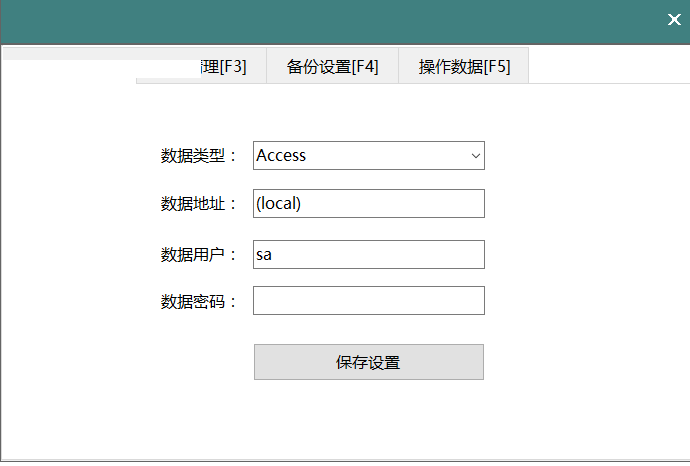Click the 数据用户 field containing sa
Screen dimensions: 690x466
pyautogui.click(x=368, y=254)
